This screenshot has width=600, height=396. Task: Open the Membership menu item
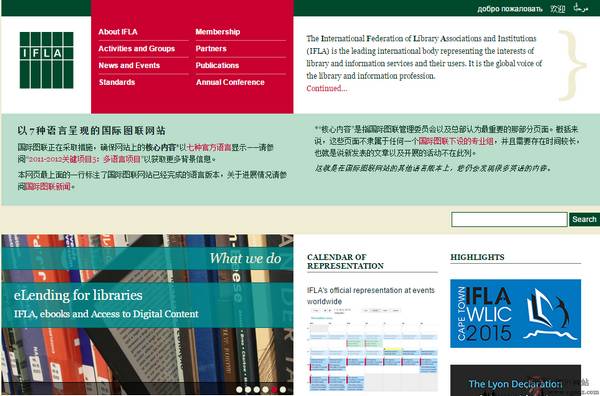click(218, 32)
